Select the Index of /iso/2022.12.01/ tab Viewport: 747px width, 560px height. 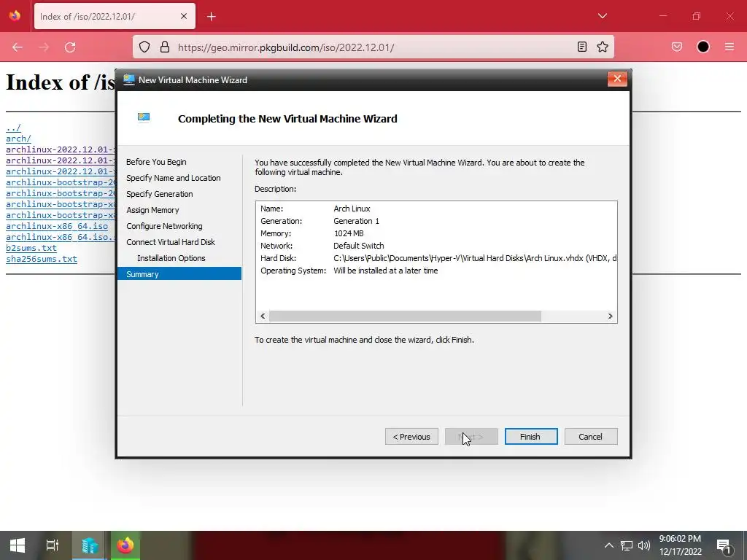click(x=115, y=16)
